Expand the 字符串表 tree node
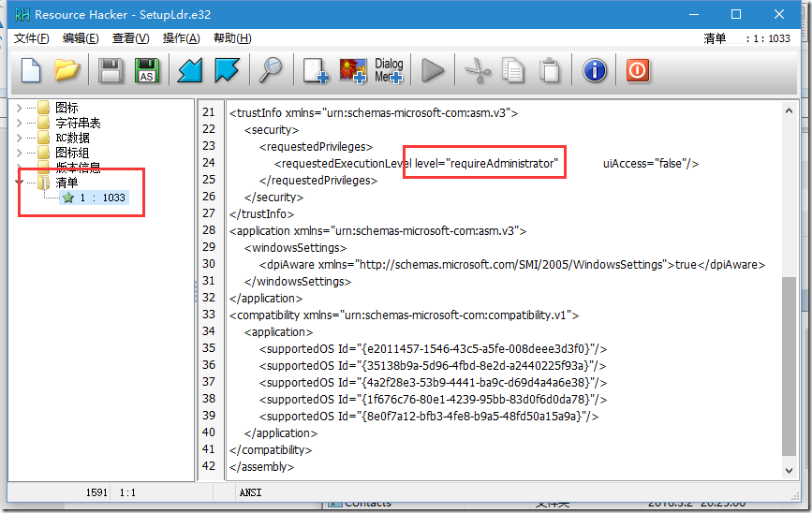 click(19, 123)
